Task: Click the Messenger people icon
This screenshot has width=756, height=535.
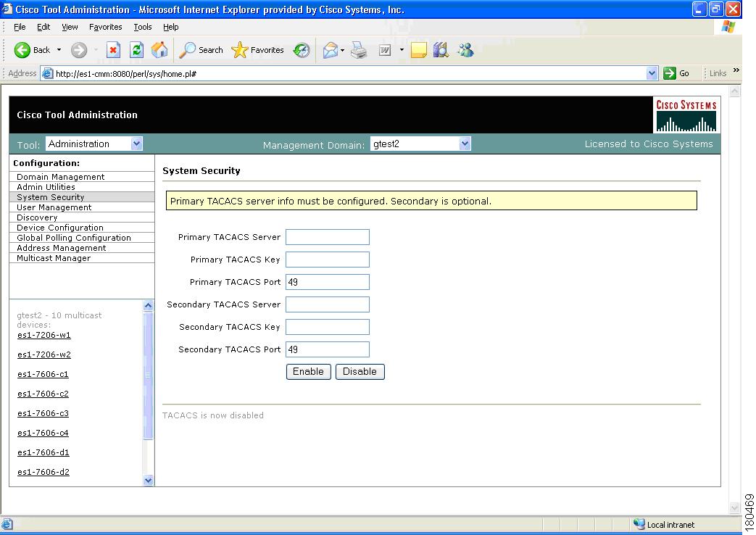Action: 466,50
